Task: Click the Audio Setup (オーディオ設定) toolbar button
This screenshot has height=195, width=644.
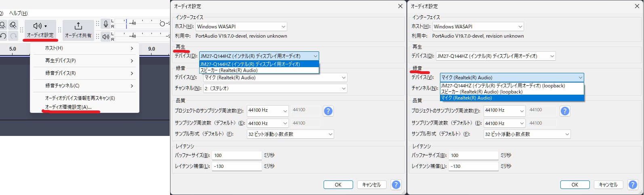Action: [40, 30]
